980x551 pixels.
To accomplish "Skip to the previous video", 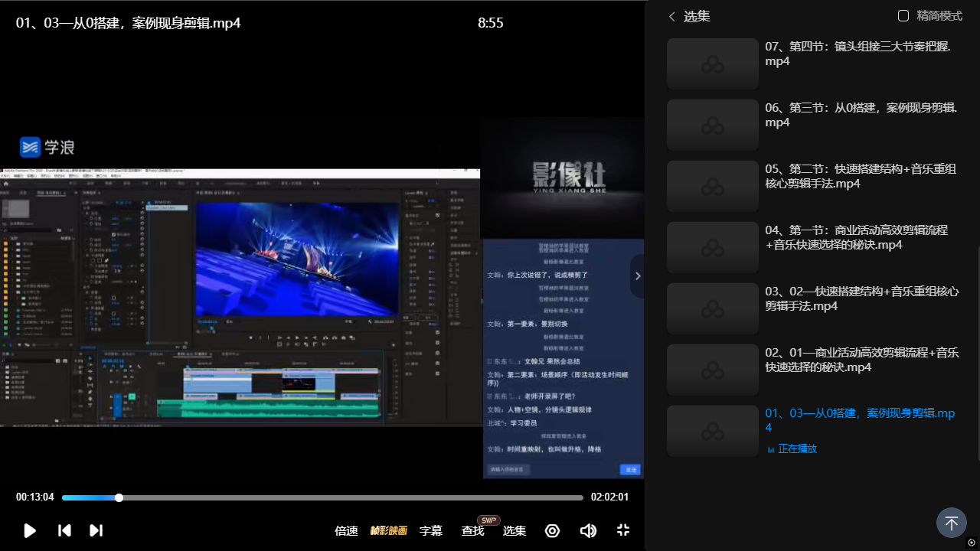I will point(65,530).
